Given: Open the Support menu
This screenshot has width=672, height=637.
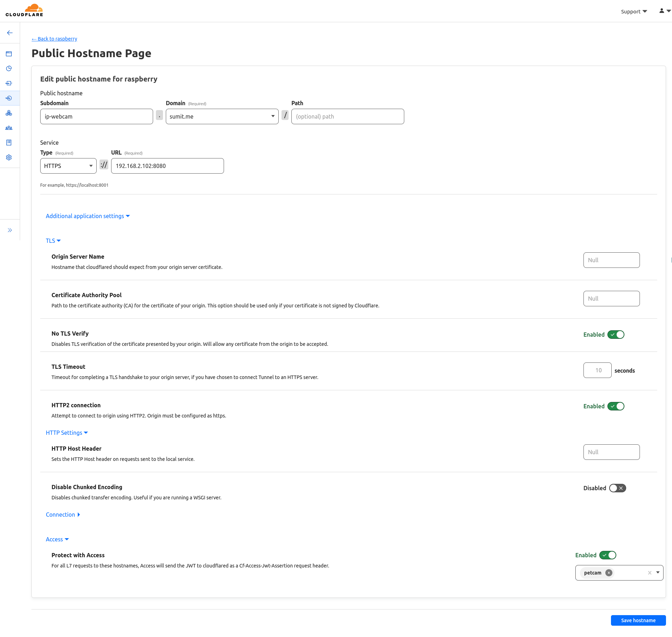Looking at the screenshot, I should point(634,11).
